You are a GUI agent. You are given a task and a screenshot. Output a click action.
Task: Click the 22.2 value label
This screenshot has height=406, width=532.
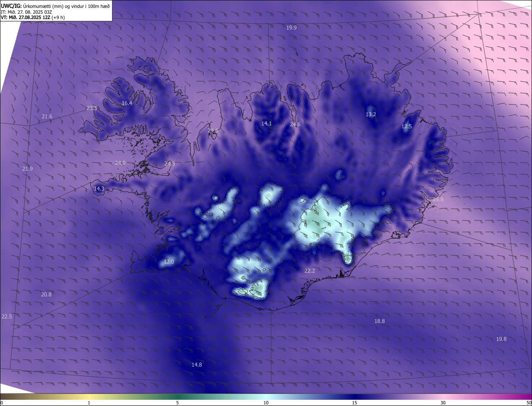click(x=310, y=271)
